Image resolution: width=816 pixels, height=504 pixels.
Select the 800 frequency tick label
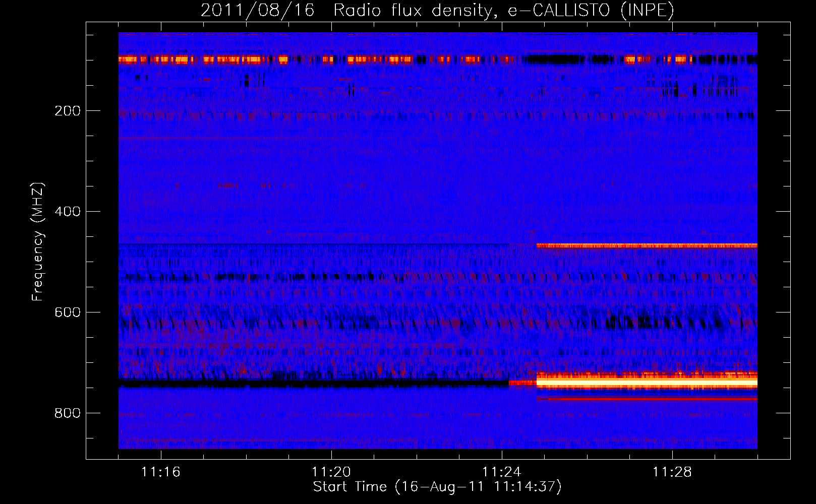(68, 413)
